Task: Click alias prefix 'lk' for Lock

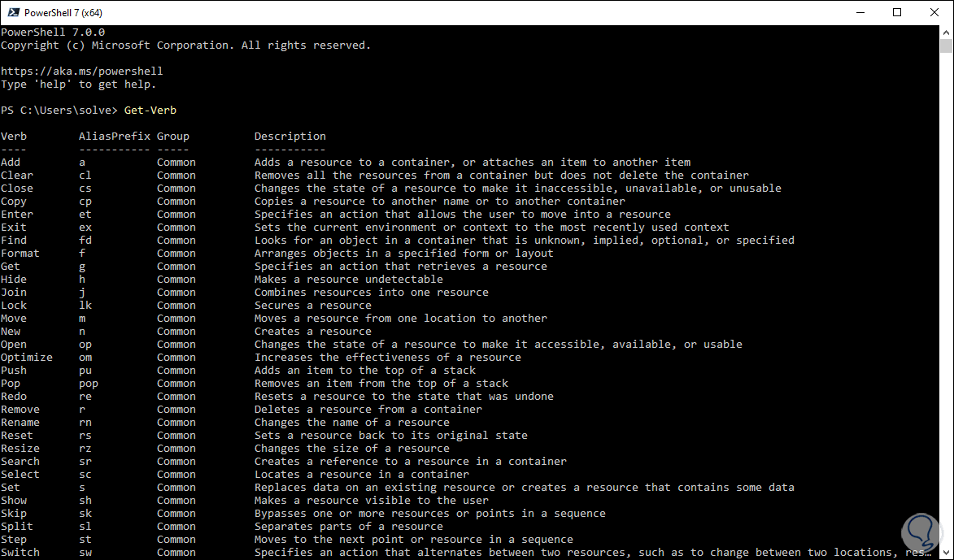Action: [x=85, y=306]
